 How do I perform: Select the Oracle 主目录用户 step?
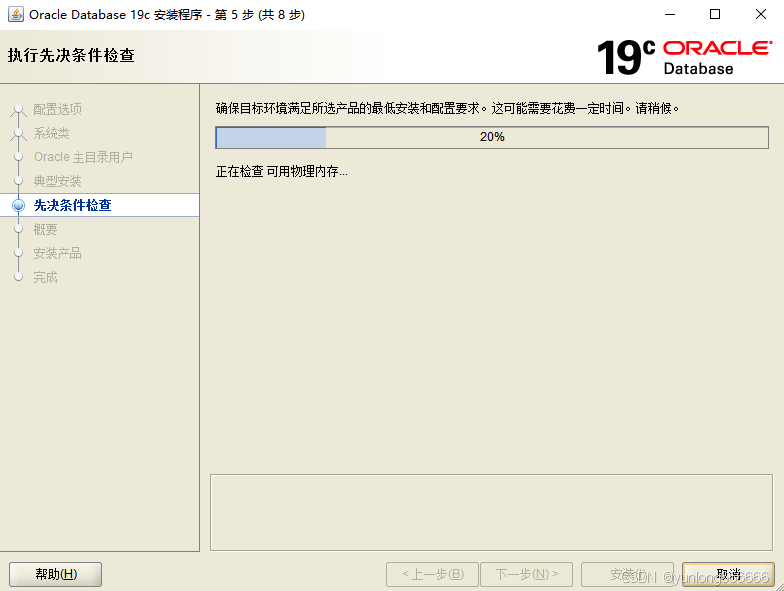tap(83, 157)
